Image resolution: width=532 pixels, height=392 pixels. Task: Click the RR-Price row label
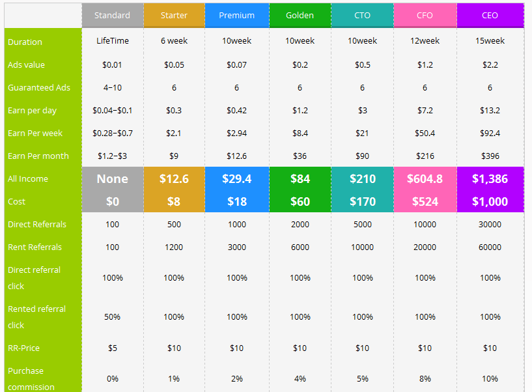[23, 348]
